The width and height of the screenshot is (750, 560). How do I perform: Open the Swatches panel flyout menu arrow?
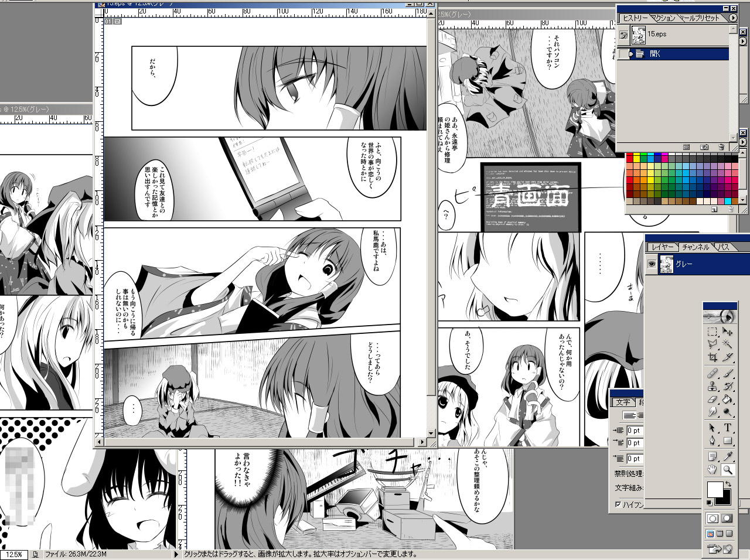(743, 142)
